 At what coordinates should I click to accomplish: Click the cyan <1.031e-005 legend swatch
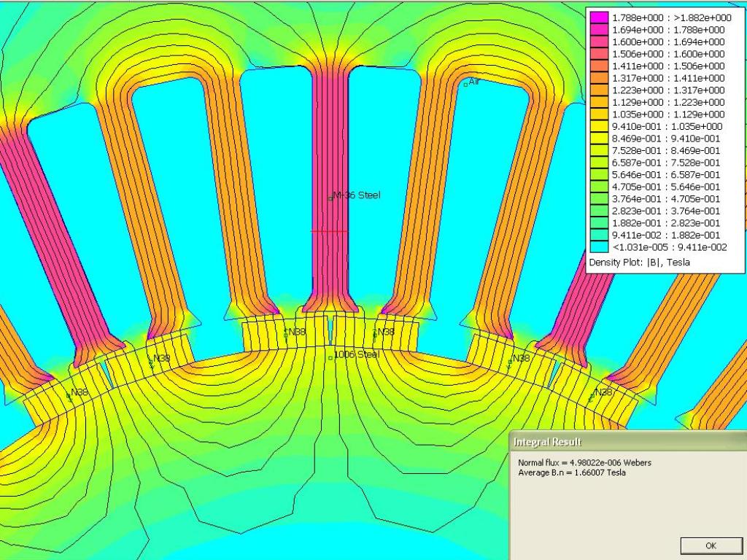coord(599,247)
